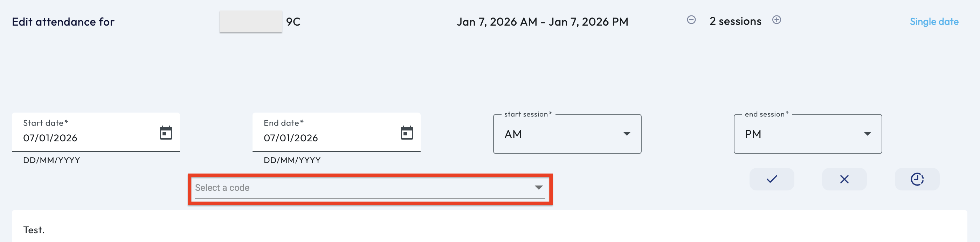The width and height of the screenshot is (980, 242).
Task: Expand the start session AM dropdown
Action: pos(627,134)
